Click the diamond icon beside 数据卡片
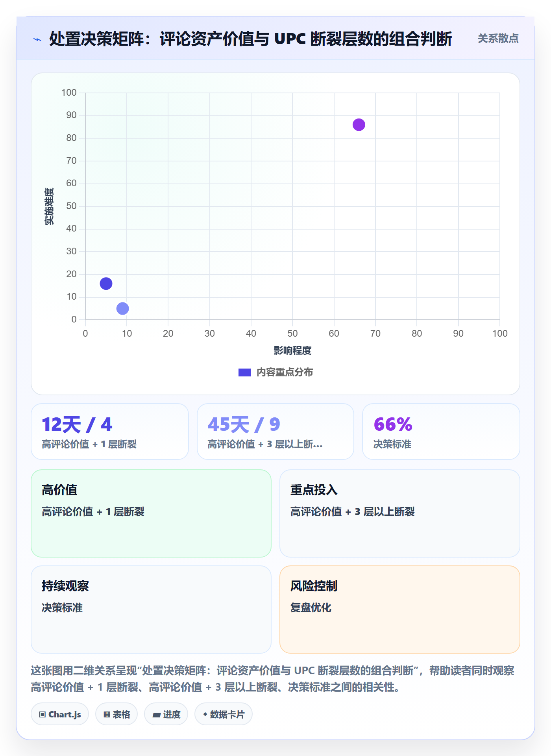 pyautogui.click(x=205, y=714)
